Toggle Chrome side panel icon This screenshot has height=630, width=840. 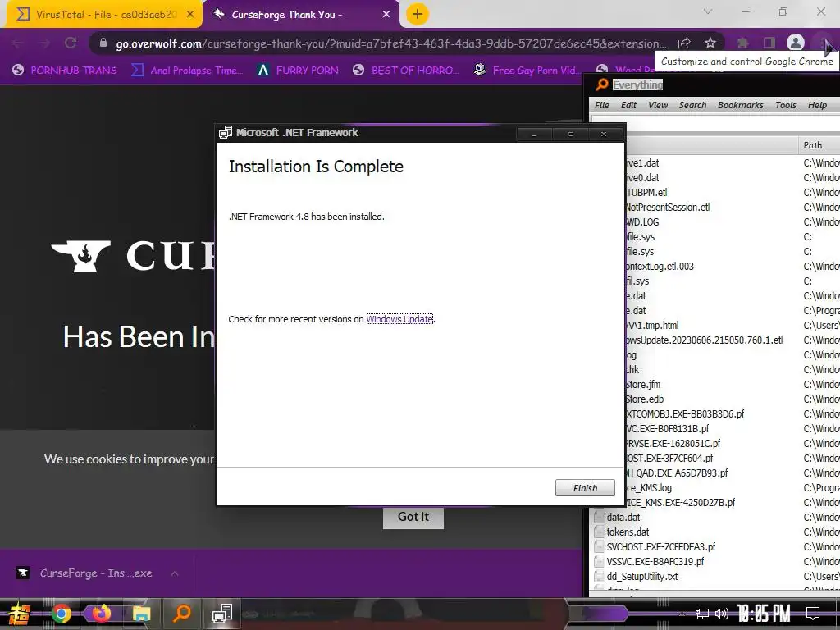pos(769,43)
